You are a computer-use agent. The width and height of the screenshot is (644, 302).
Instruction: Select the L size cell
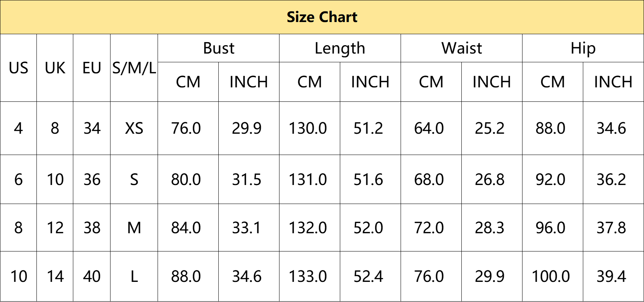click(x=134, y=276)
